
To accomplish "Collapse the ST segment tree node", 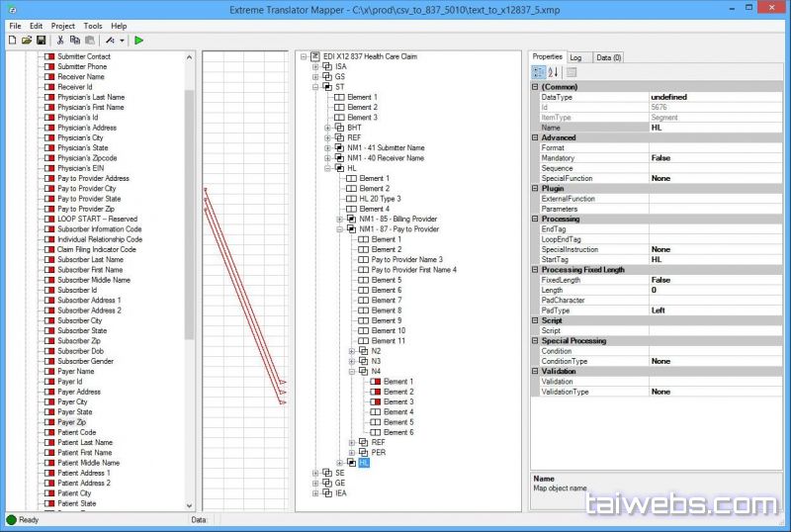I will [316, 87].
